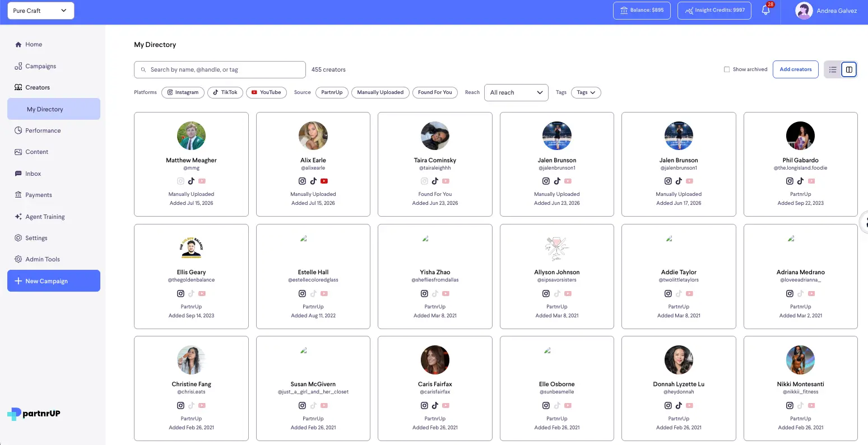Click Ellis Geary's Instagram icon
The image size is (868, 445).
click(180, 293)
